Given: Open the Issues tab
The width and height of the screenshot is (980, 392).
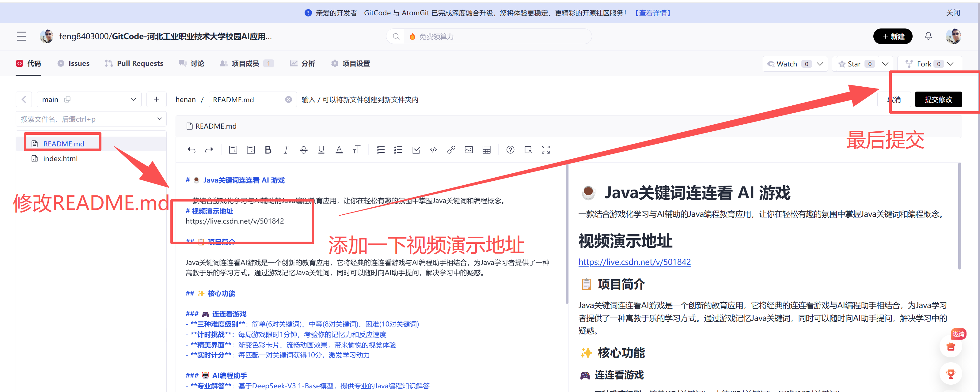Looking at the screenshot, I should pyautogui.click(x=74, y=63).
